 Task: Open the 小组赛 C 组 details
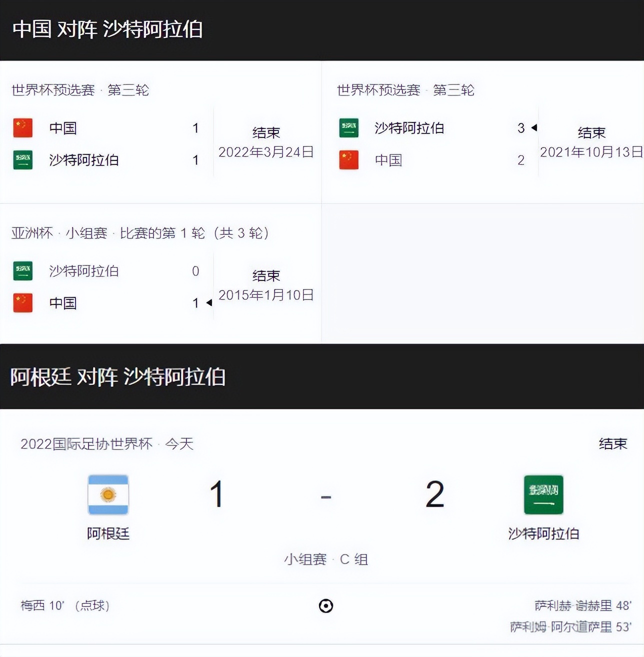(326, 559)
